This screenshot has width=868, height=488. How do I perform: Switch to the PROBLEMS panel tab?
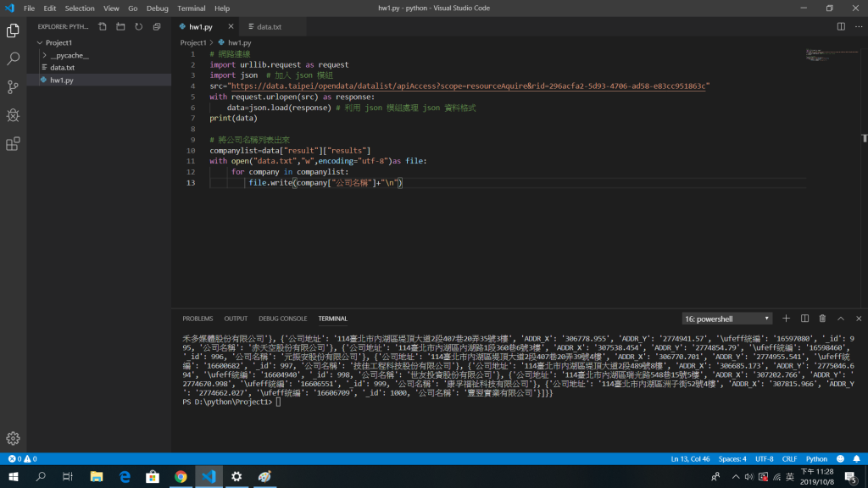tap(198, 319)
